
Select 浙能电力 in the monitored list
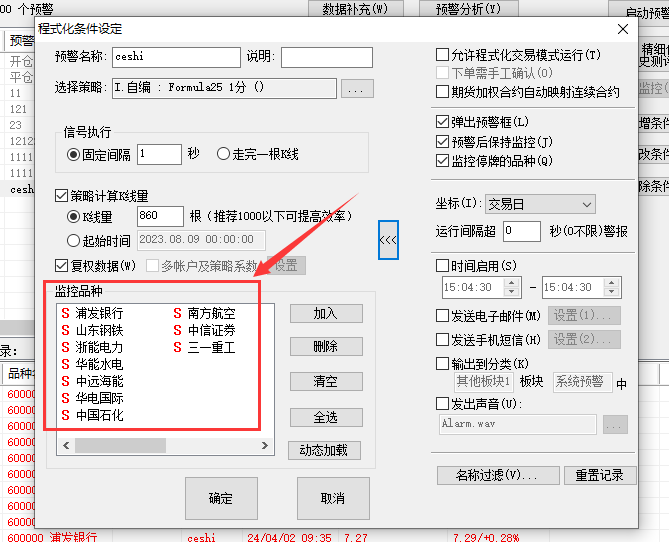click(99, 347)
